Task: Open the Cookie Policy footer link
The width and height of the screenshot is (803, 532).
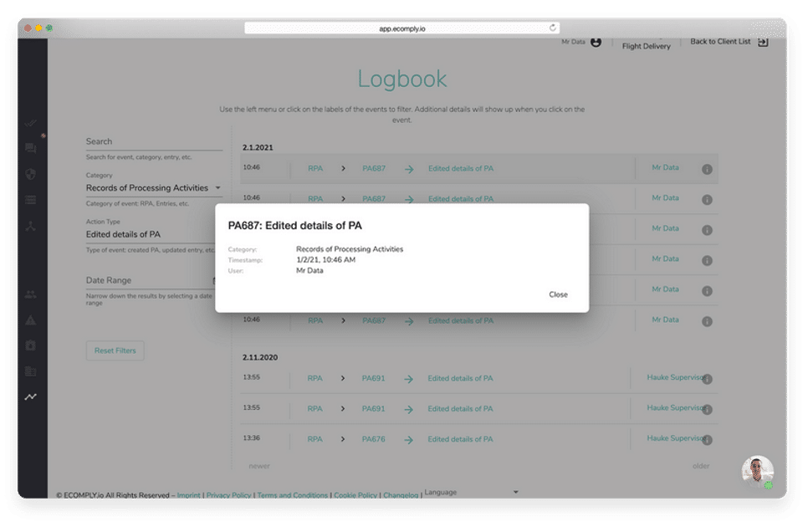Action: [x=355, y=495]
